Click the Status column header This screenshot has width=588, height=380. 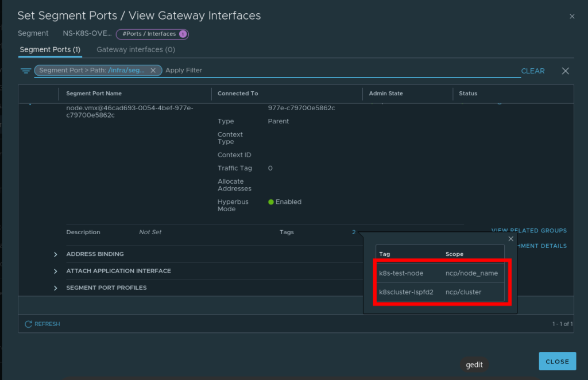click(x=467, y=94)
